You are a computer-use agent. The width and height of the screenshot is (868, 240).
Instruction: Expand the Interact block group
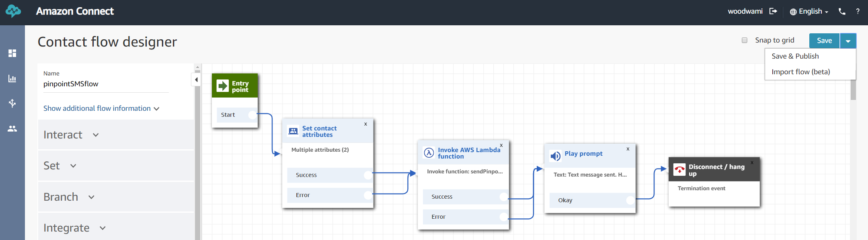(x=116, y=135)
